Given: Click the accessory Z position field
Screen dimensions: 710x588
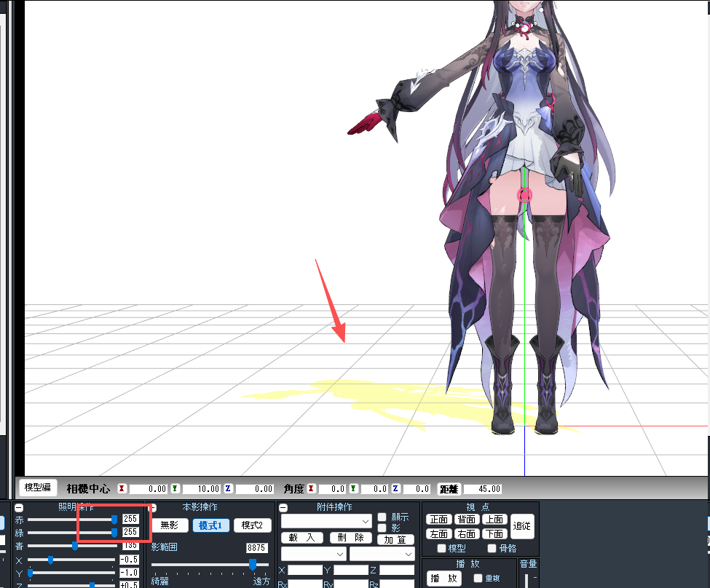Looking at the screenshot, I should pos(397,570).
